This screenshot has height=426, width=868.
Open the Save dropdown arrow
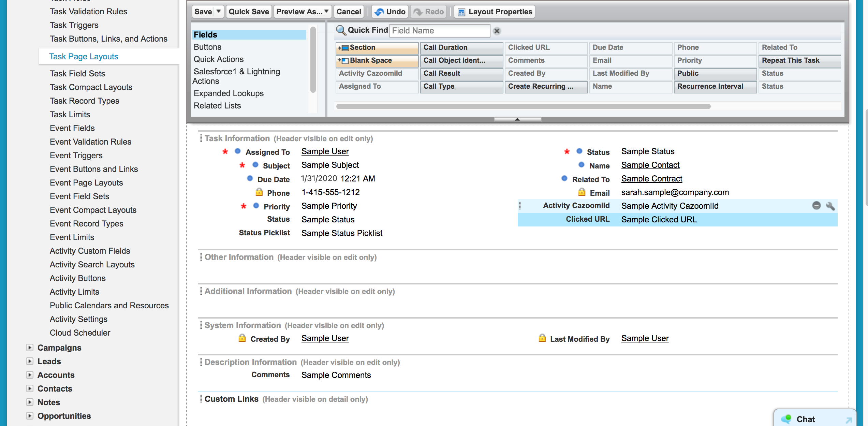(219, 12)
